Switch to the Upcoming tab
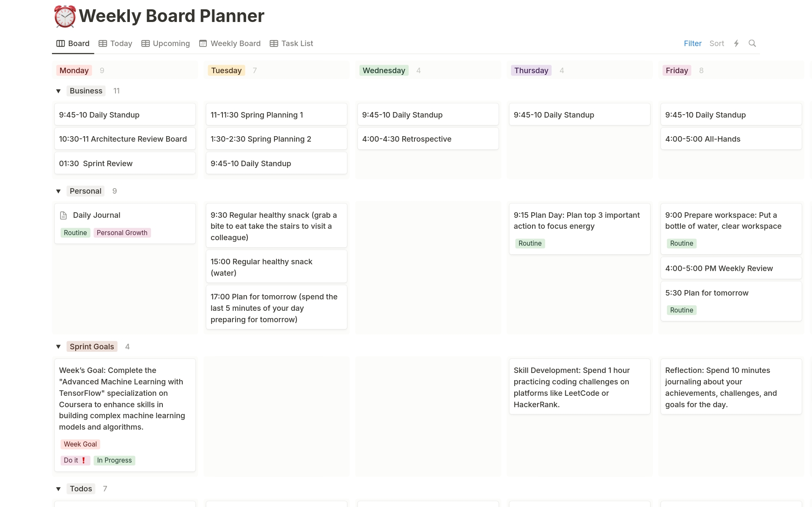The height and width of the screenshot is (507, 812). click(x=171, y=43)
